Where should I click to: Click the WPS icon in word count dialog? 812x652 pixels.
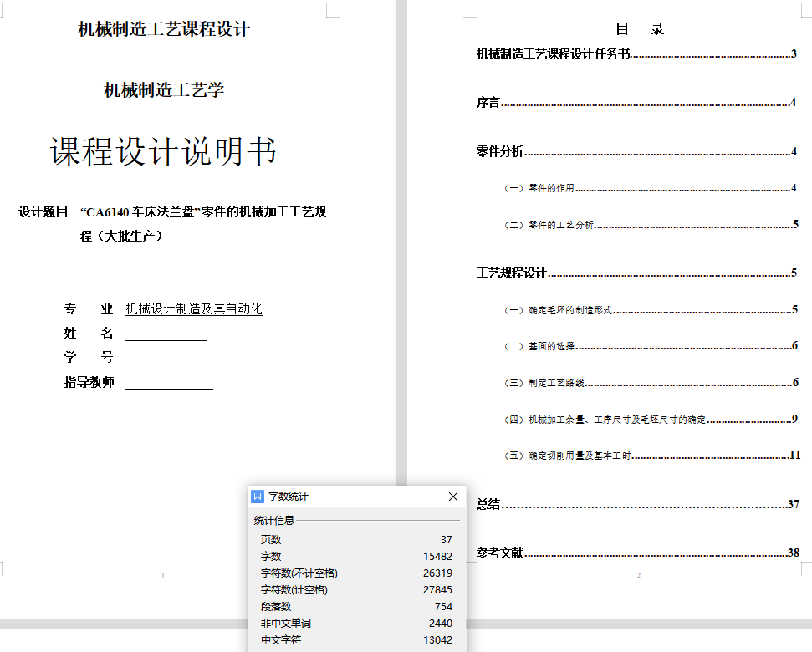pos(258,497)
